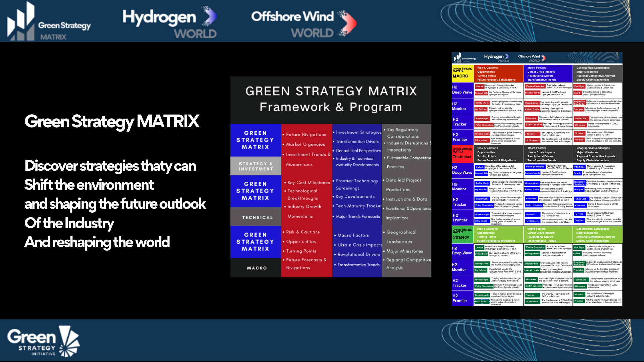
Task: Click the spiral wireframe graphic in top banner
Action: coord(537,21)
